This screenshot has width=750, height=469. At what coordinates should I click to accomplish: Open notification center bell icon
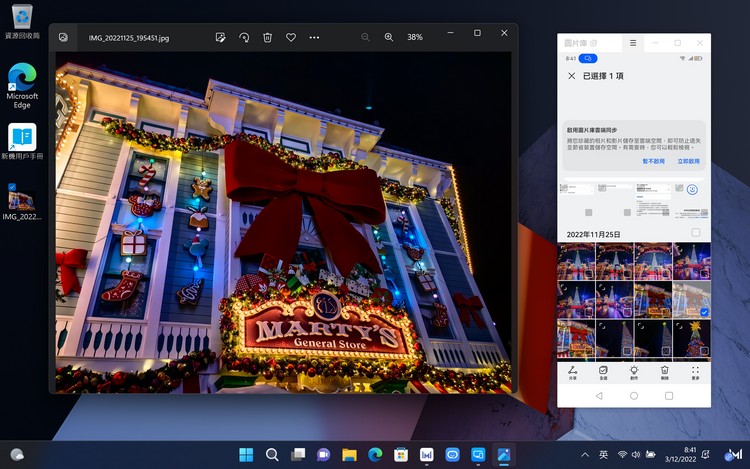coord(706,455)
